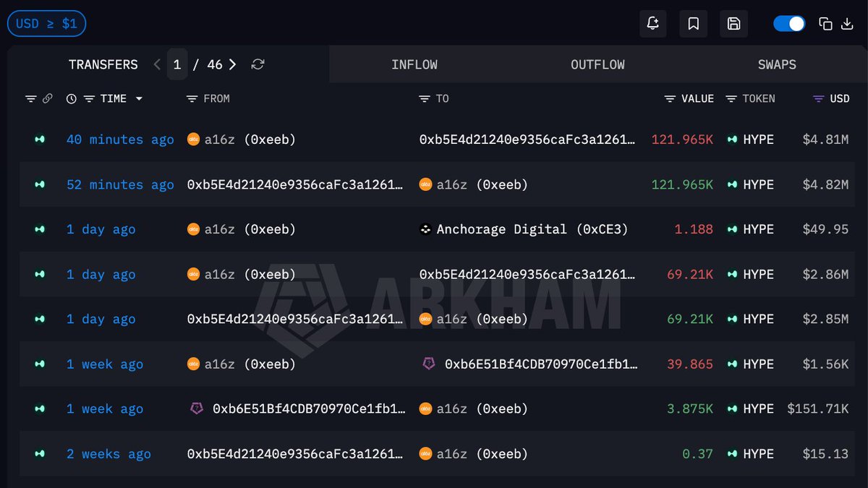Click chain icon in 52 minutes ago row

[40, 184]
